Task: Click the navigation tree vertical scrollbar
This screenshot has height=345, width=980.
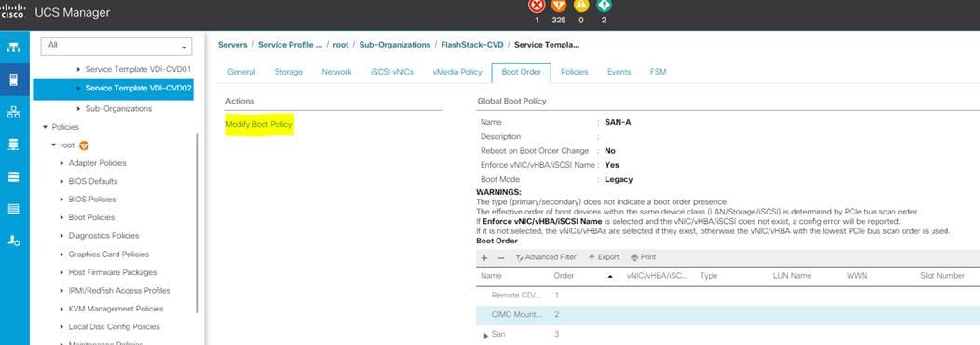Action: click(198, 222)
